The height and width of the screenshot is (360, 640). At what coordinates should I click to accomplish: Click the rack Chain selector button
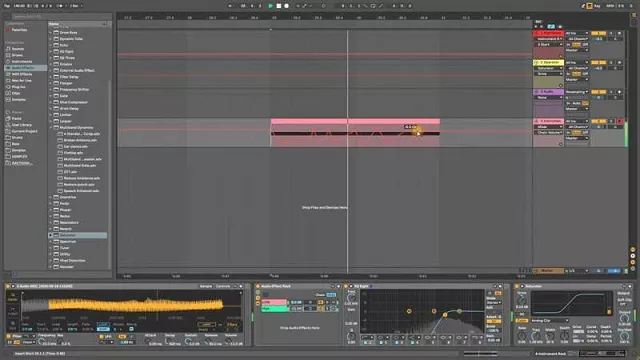click(x=321, y=295)
